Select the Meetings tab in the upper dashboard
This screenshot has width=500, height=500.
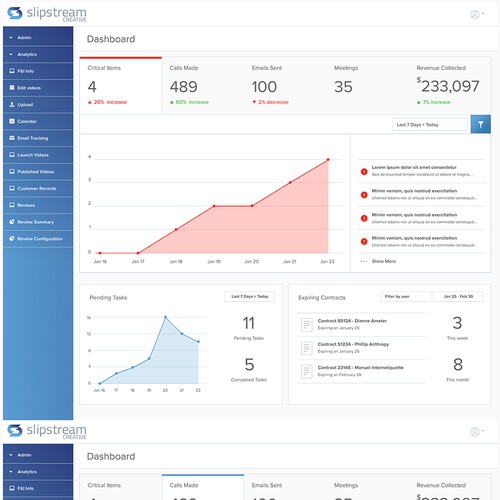tap(367, 86)
